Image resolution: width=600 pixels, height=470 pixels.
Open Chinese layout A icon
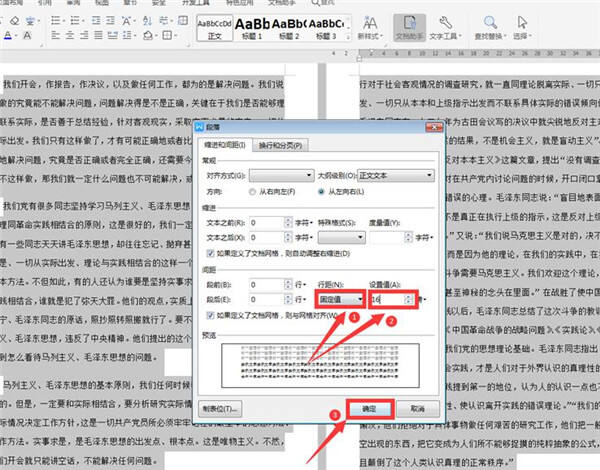pos(126,20)
